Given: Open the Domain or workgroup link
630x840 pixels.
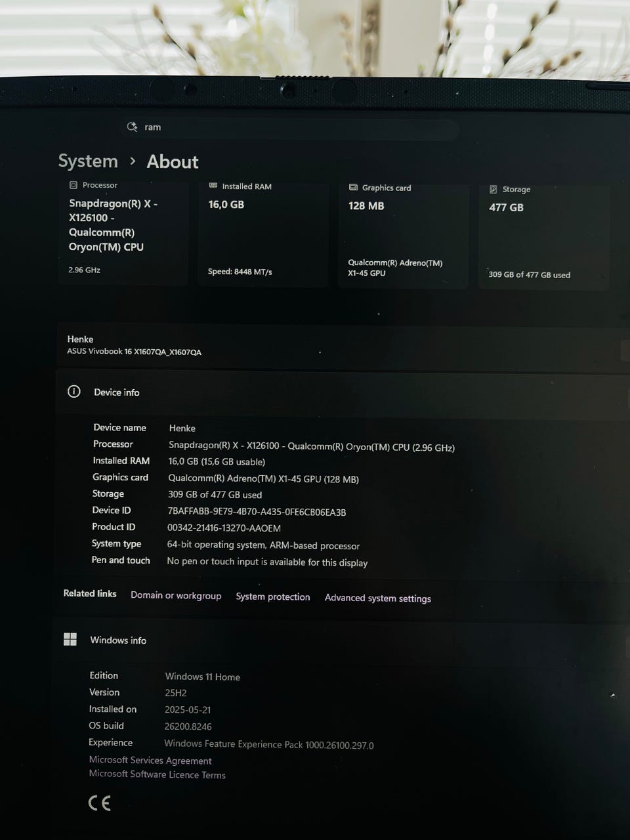Looking at the screenshot, I should click(176, 595).
